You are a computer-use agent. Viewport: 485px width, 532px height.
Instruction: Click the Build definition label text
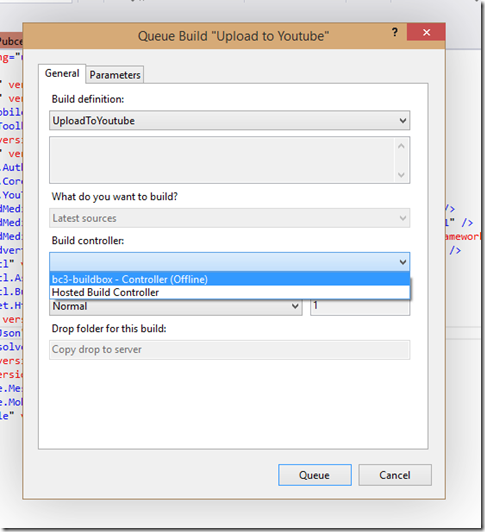88,99
